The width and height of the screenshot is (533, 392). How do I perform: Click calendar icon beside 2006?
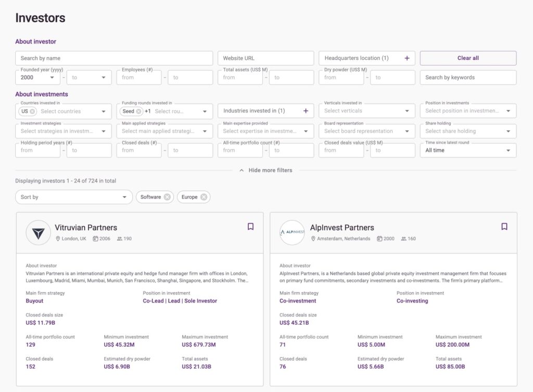pyautogui.click(x=96, y=238)
